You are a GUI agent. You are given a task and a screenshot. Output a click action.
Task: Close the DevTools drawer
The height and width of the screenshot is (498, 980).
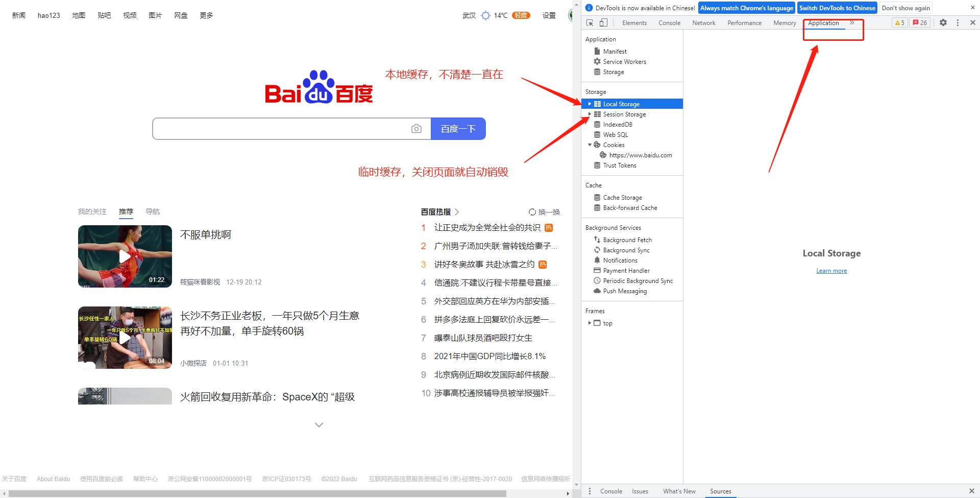click(x=971, y=491)
